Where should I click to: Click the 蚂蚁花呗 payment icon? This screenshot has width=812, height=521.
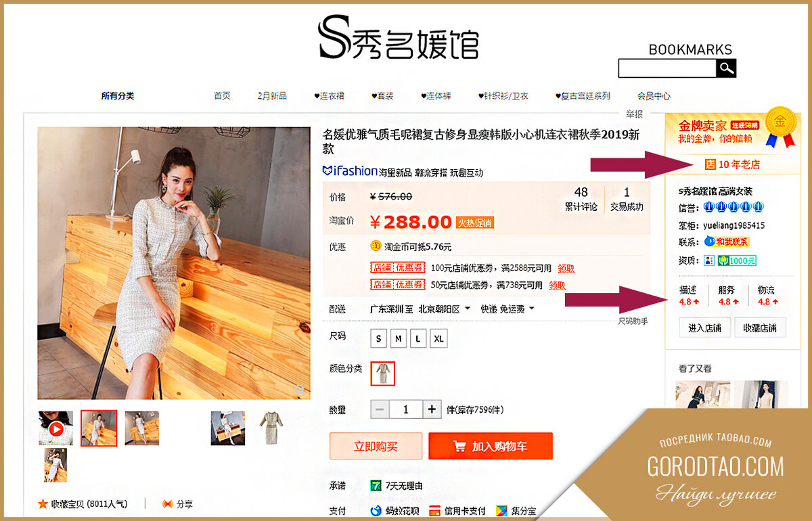click(x=376, y=511)
